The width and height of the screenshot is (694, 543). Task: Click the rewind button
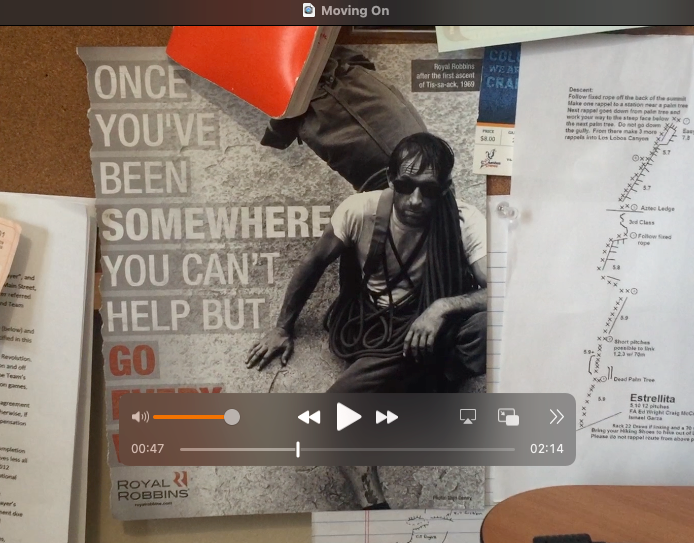point(309,417)
